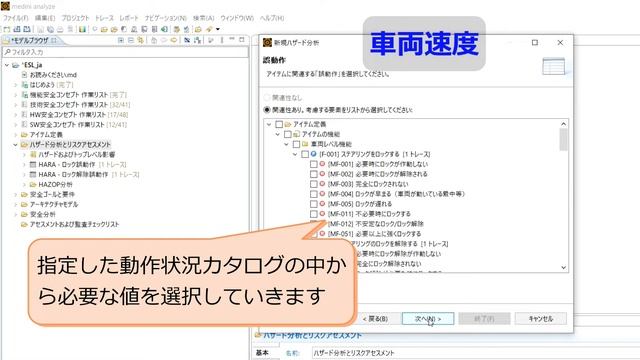
Task: Click the folder icon beside 車両レベル機能
Action: pos(304,144)
